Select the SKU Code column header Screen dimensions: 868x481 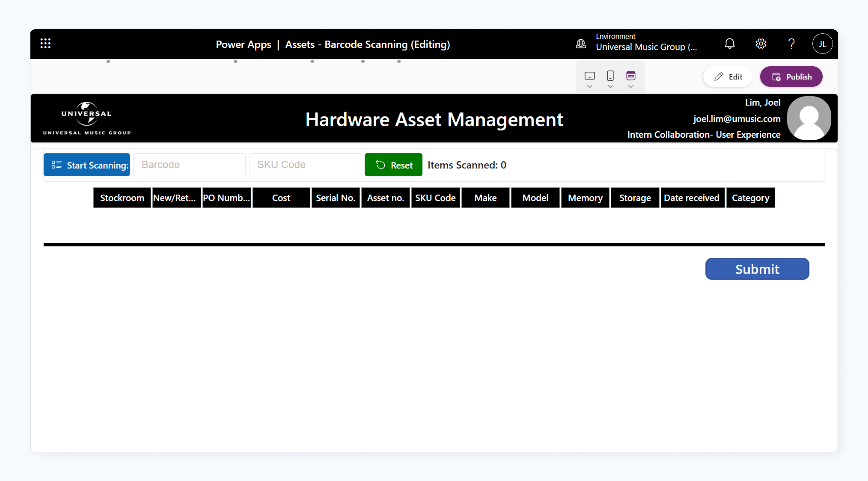click(x=435, y=198)
